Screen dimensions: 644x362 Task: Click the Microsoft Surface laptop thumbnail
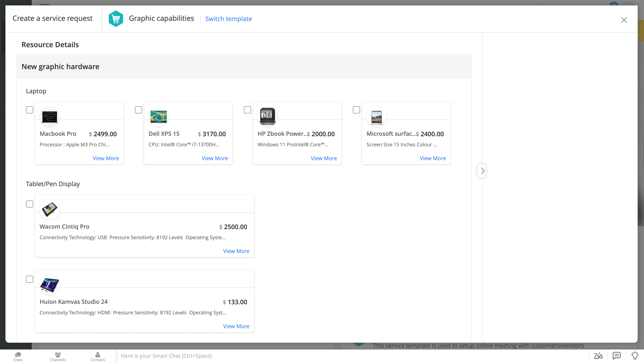377,117
